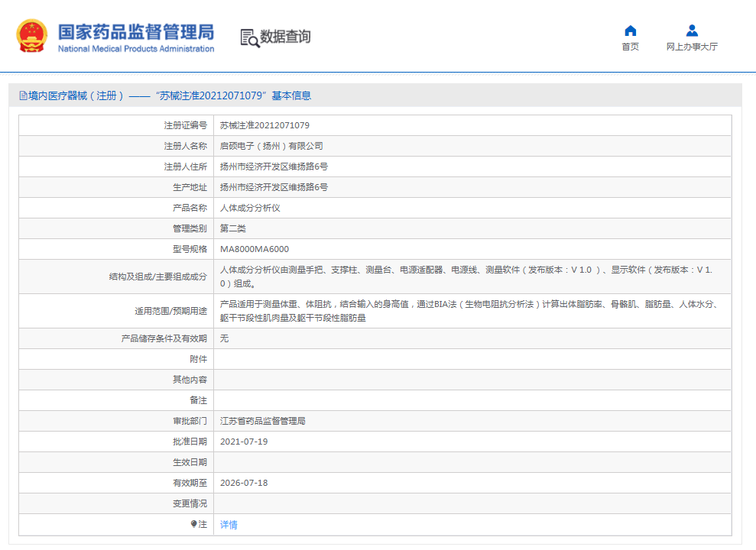Click the National Medical Products Administration emblem logo
This screenshot has width=756, height=550.
click(31, 34)
